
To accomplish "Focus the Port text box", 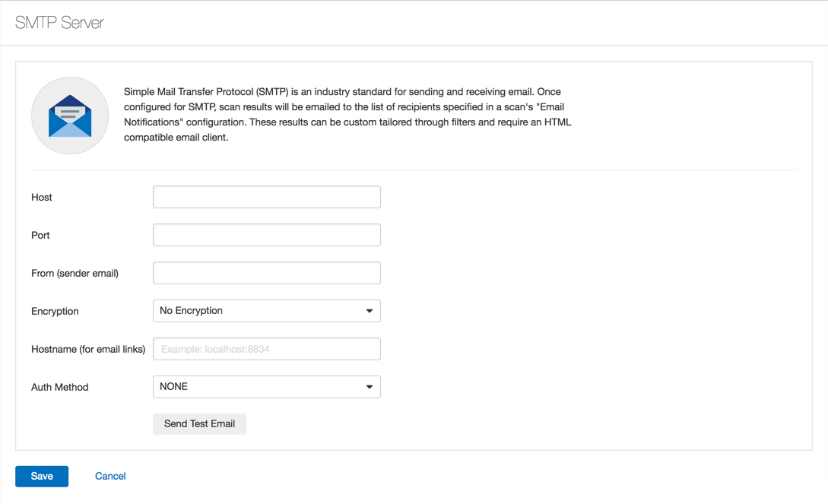I will coord(266,235).
